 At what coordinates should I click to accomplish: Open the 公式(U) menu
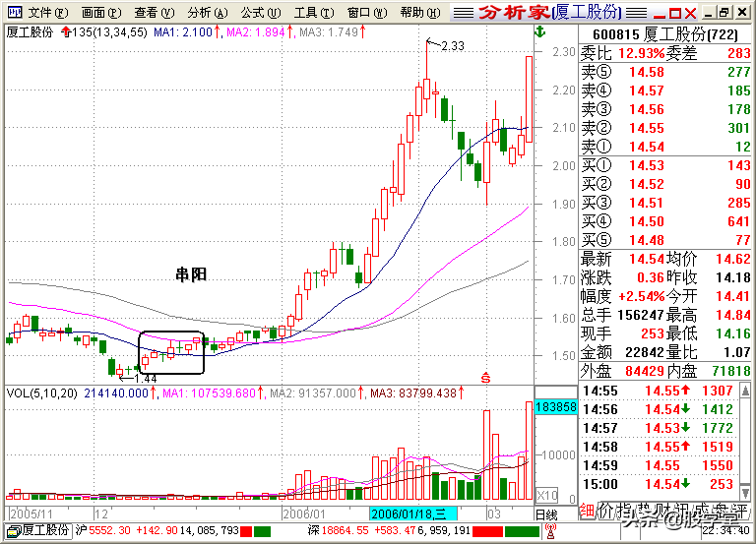[261, 13]
